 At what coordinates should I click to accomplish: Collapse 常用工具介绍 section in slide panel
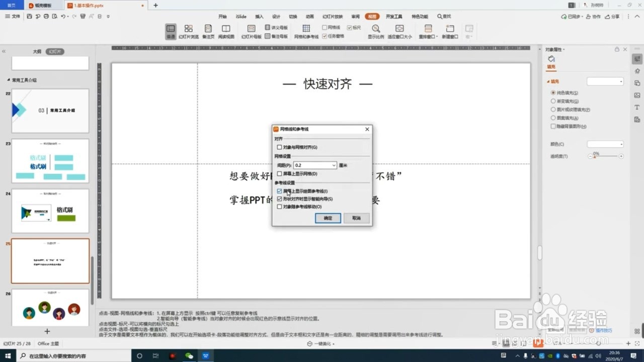click(x=9, y=80)
